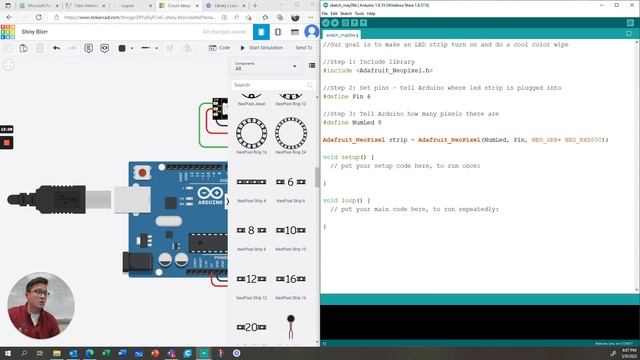Select the NeoPixel Strip 10 component

click(x=291, y=237)
